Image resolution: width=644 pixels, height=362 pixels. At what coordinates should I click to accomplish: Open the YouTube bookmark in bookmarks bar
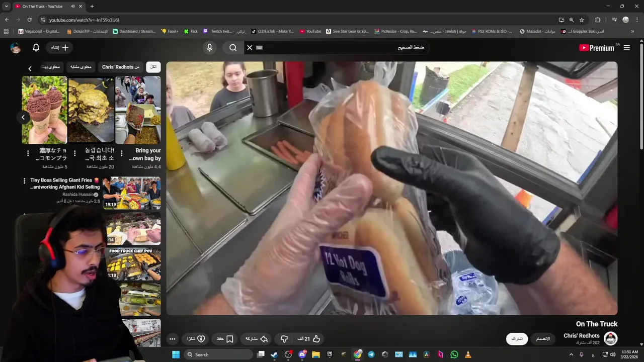coord(310,31)
